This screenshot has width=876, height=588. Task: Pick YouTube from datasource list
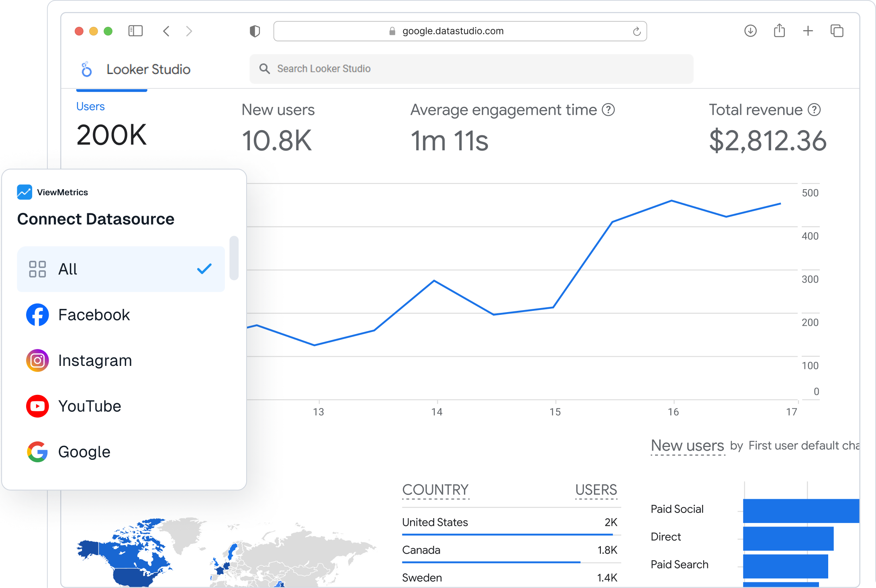(x=90, y=406)
